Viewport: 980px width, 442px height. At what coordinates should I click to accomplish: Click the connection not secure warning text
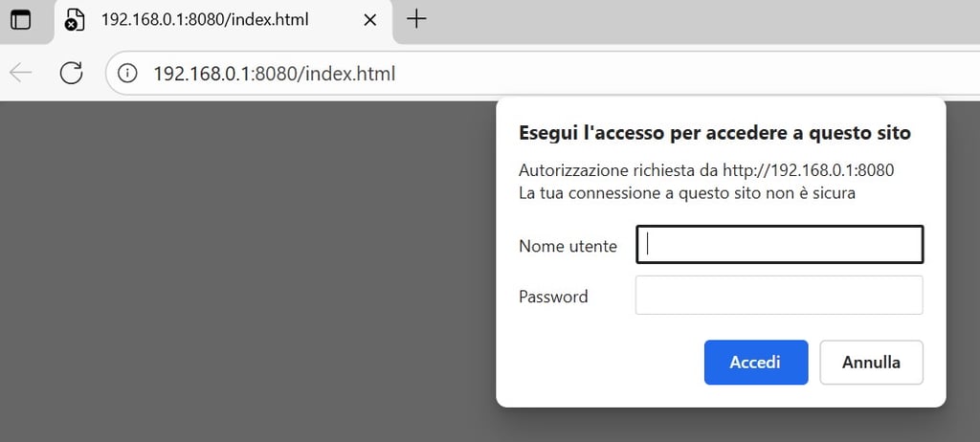(687, 193)
